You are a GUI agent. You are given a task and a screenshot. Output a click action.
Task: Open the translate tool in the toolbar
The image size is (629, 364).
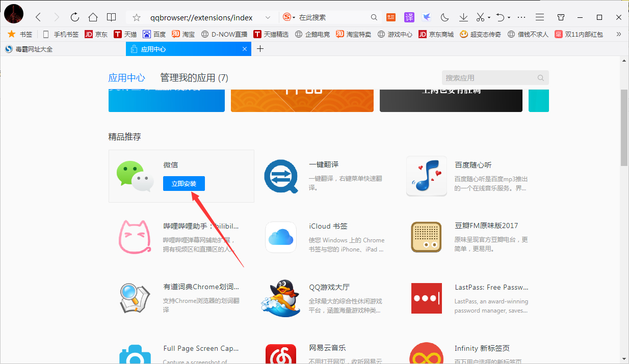pos(409,17)
